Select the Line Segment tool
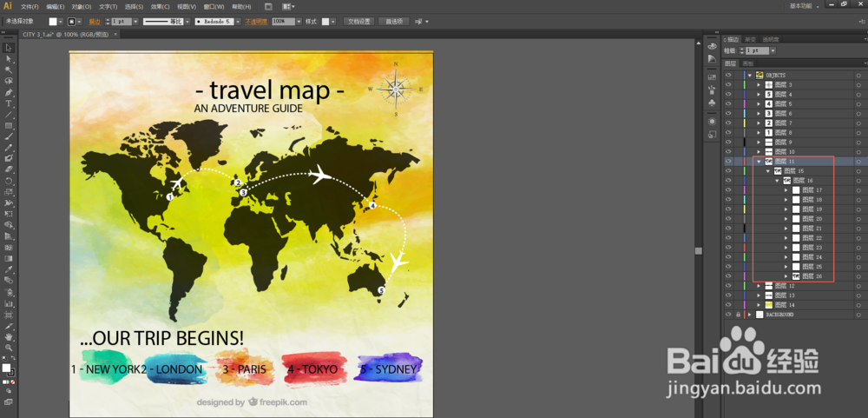The image size is (868, 418). [9, 114]
